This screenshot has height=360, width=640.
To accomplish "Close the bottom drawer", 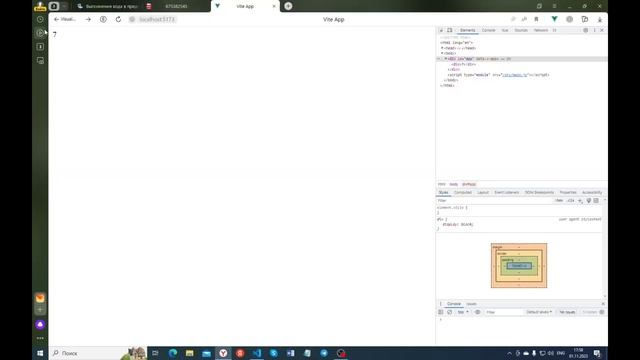I will click(603, 304).
